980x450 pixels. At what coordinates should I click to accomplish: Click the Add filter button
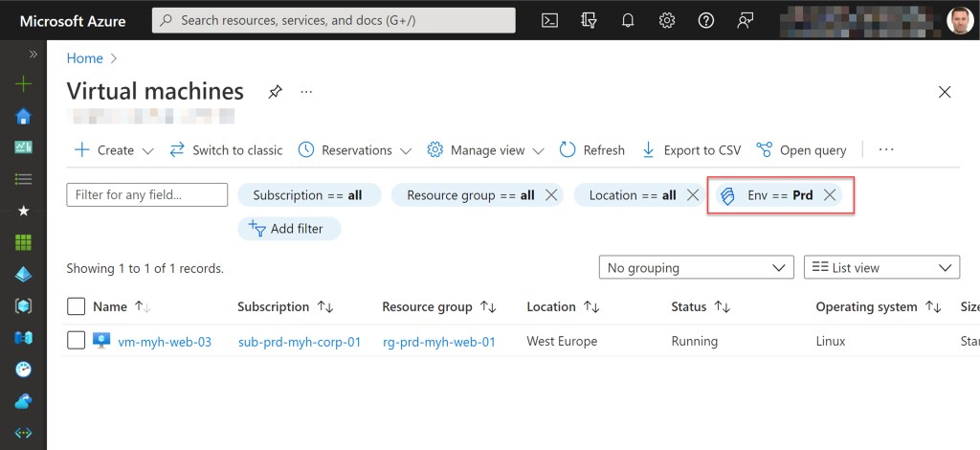coord(289,229)
